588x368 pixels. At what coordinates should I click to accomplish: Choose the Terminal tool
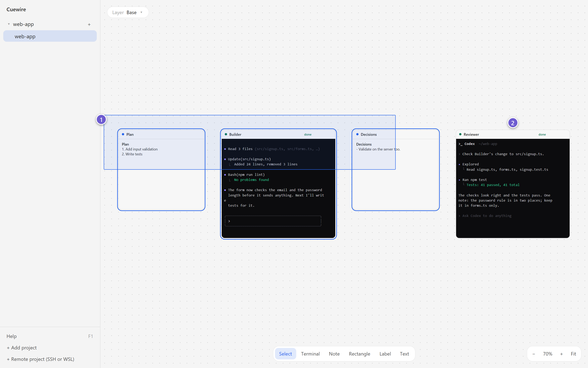point(310,354)
